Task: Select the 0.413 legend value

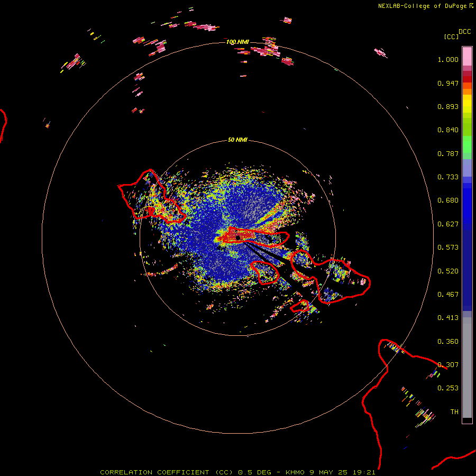Action: coord(448,318)
